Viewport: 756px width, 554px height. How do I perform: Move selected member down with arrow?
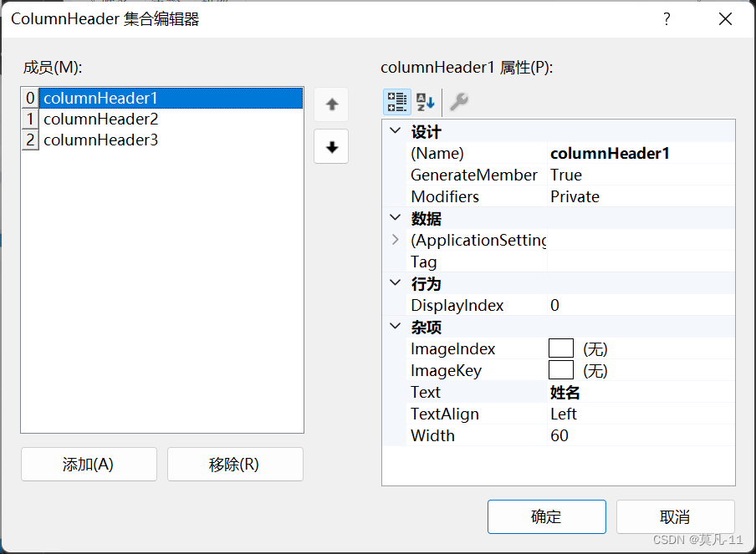coord(331,146)
